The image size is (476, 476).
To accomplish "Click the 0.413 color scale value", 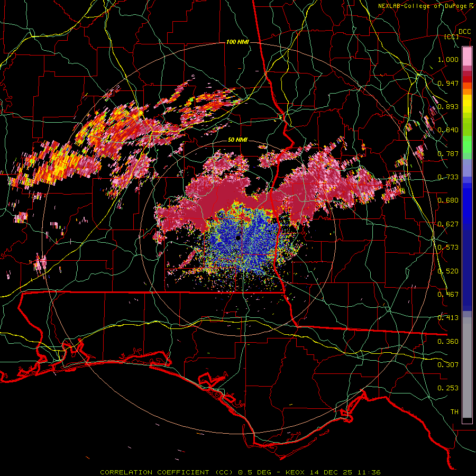I will coord(448,318).
